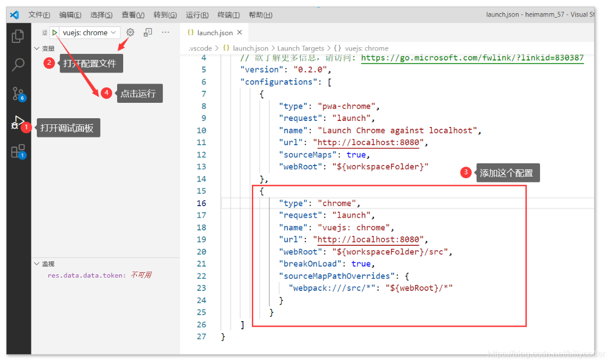Click "${workspaceFolder}/src" value on line 20
611x364 pixels.
click(x=390, y=252)
